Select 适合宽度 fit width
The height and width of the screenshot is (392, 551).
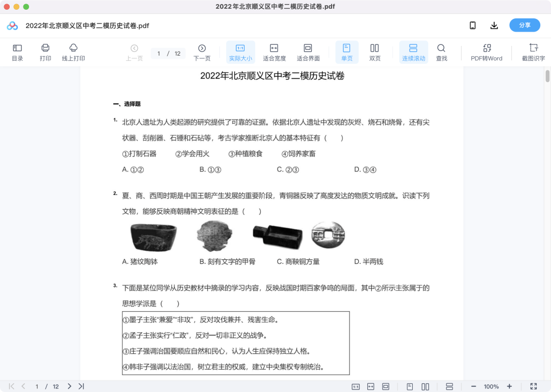click(x=274, y=53)
